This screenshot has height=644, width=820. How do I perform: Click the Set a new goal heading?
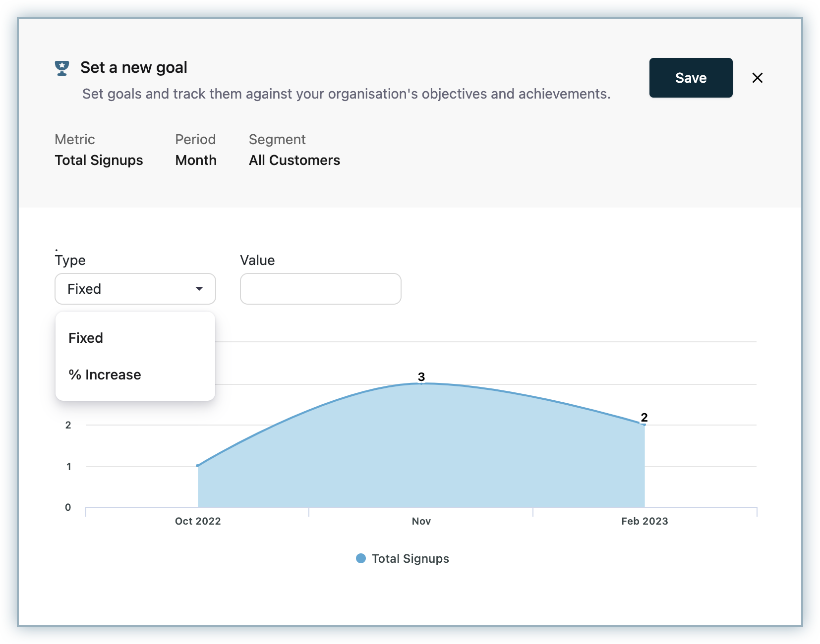tap(134, 67)
